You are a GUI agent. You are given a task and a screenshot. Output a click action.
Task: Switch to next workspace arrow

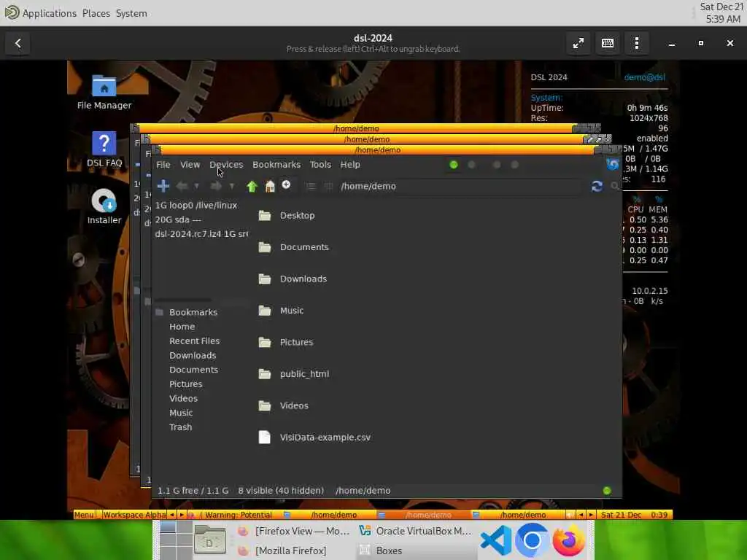182,515
